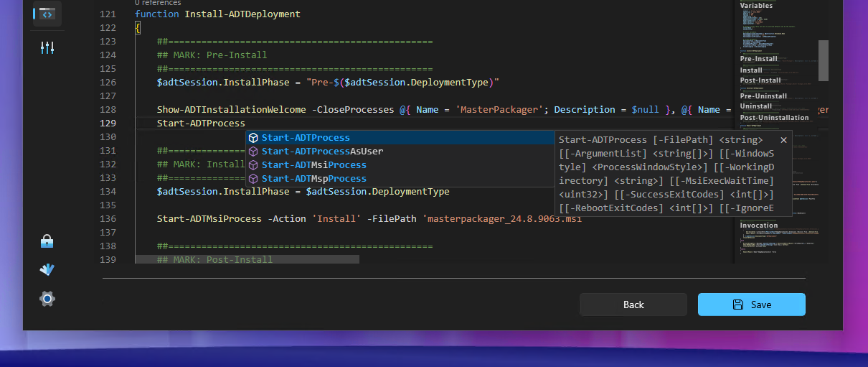
Task: Click line number 136
Action: [108, 219]
